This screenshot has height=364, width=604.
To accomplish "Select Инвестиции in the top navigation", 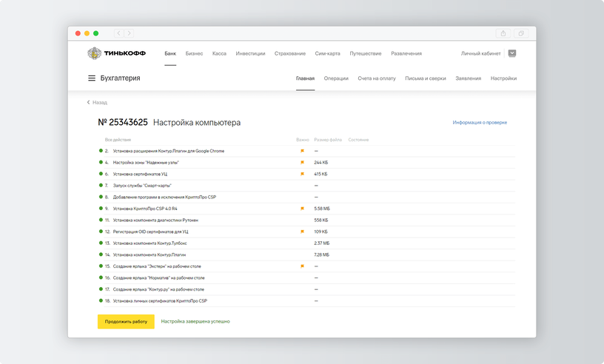I will [x=250, y=53].
